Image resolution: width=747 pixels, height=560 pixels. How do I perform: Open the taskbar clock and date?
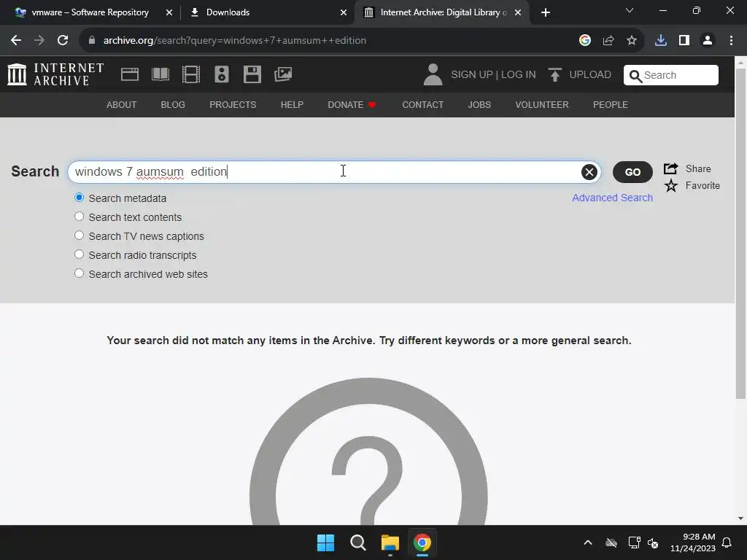pos(693,542)
